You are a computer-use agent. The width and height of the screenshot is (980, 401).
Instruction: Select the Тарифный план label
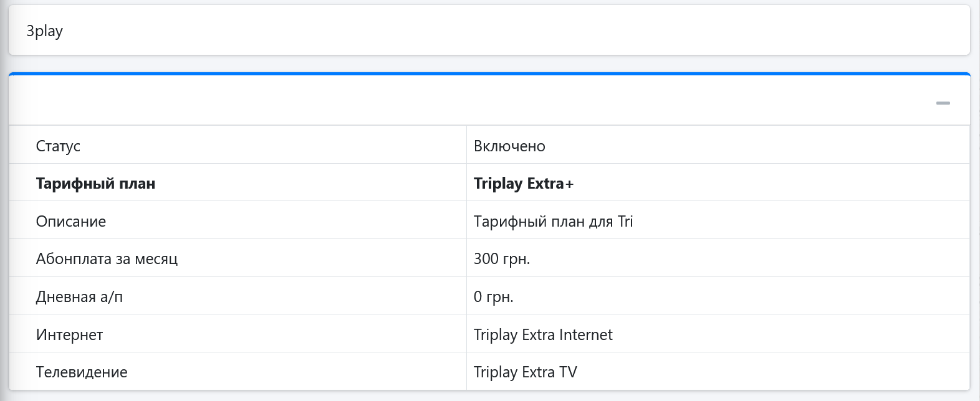click(x=95, y=184)
